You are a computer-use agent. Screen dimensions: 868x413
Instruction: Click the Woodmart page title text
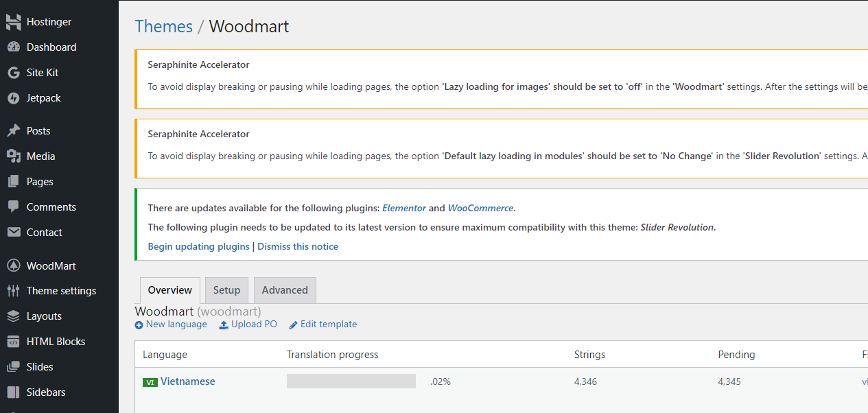pos(249,26)
